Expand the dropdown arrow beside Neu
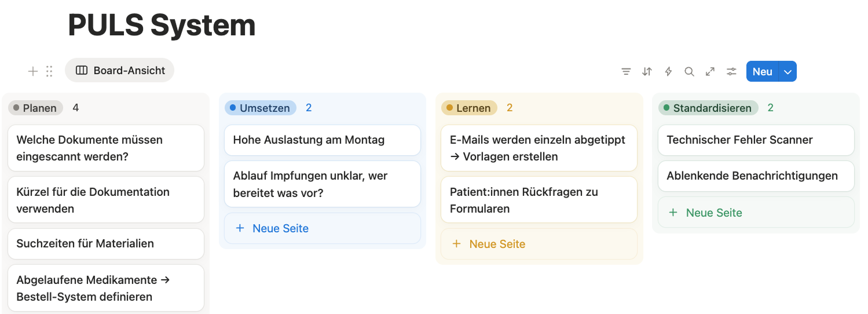 pyautogui.click(x=788, y=71)
